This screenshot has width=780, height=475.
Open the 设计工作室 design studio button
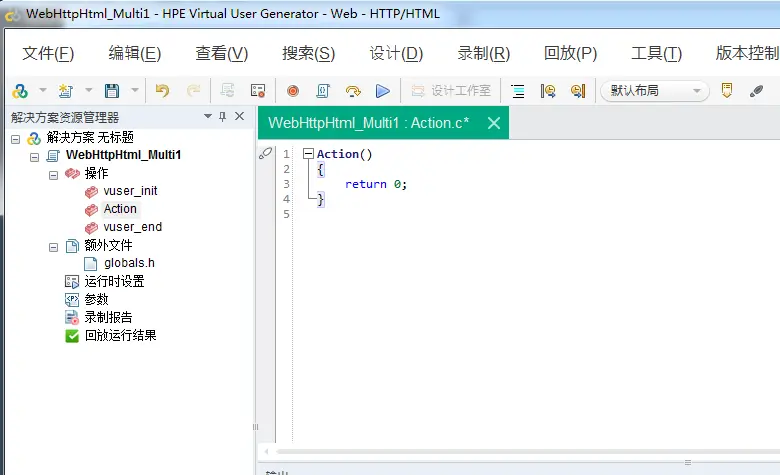tap(451, 91)
